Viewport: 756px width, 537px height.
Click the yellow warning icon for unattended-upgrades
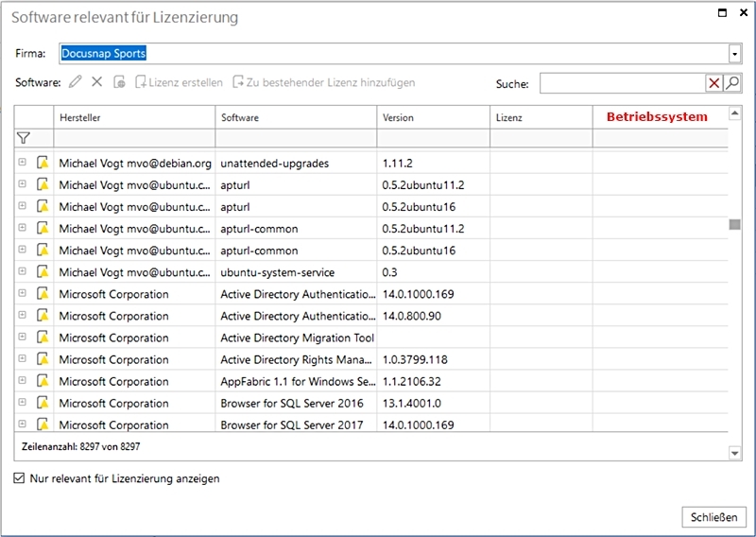[x=43, y=164]
